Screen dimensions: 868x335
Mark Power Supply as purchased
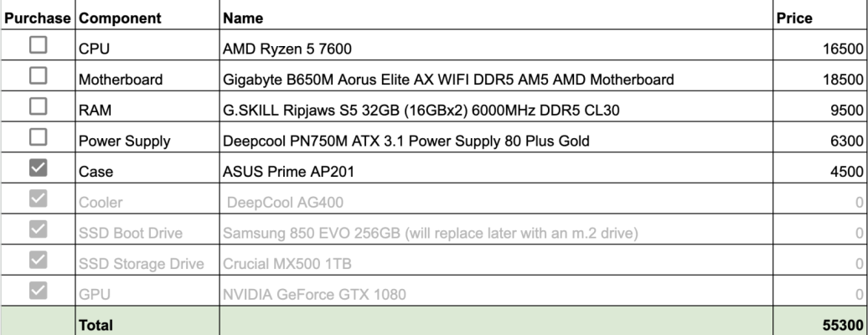pyautogui.click(x=39, y=137)
